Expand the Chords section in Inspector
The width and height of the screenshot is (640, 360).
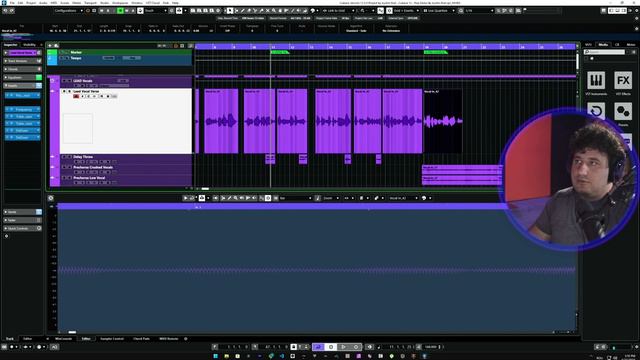coord(22,69)
